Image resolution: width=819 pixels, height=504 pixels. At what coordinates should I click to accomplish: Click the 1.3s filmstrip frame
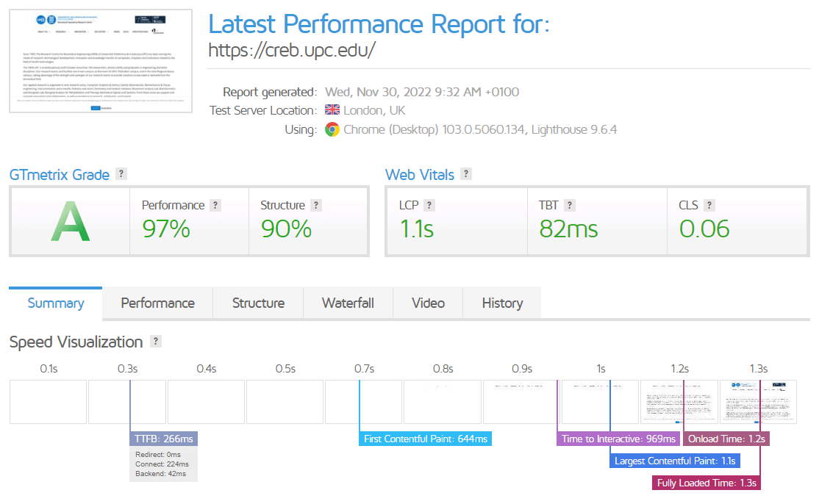(x=758, y=401)
